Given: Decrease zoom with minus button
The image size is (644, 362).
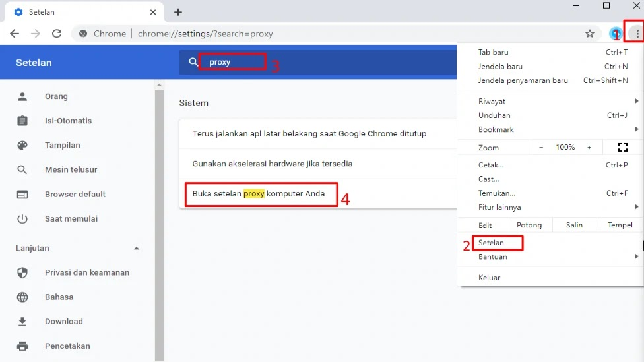Looking at the screenshot, I should tap(541, 147).
